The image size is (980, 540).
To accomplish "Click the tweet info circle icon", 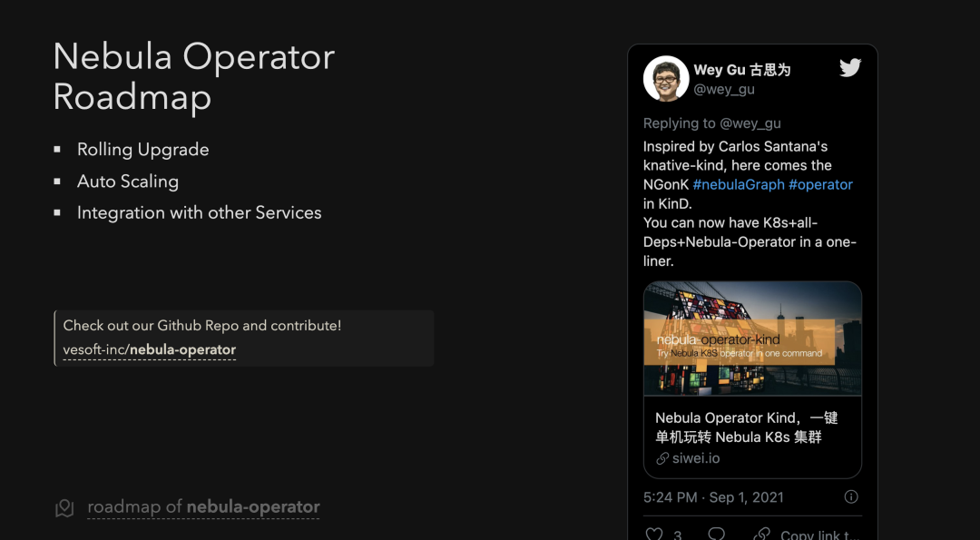I will click(851, 497).
